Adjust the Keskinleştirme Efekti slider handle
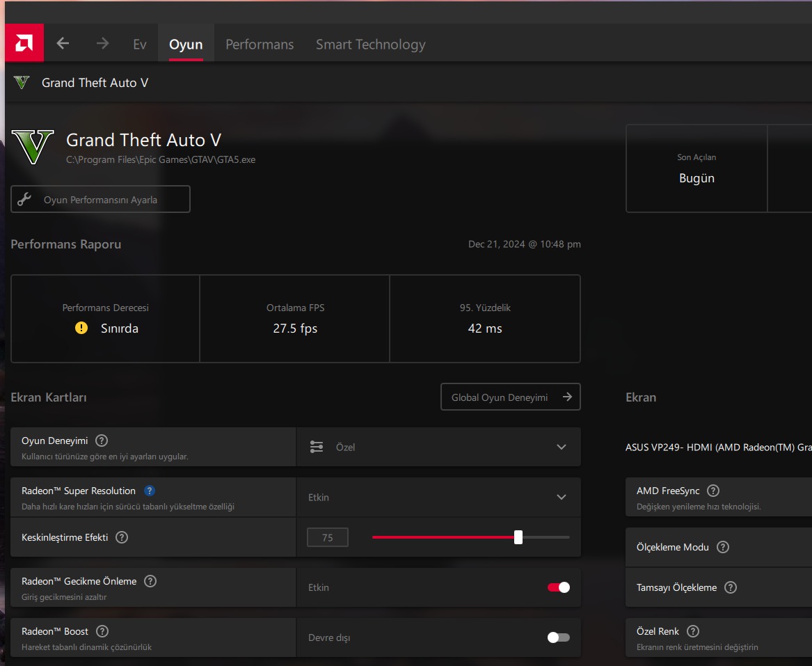The height and width of the screenshot is (666, 812). coord(518,537)
